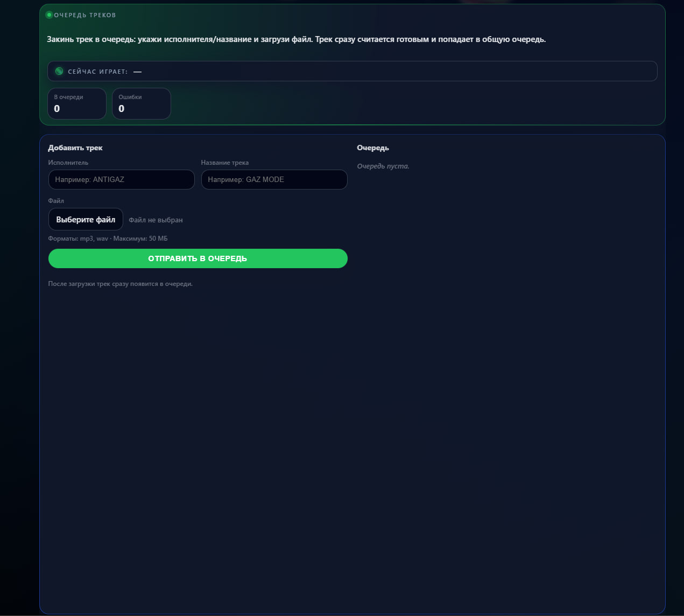Click the green disc icon before СЕЙЧАС ИГРАЕТ
This screenshot has width=684, height=616.
[x=59, y=71]
